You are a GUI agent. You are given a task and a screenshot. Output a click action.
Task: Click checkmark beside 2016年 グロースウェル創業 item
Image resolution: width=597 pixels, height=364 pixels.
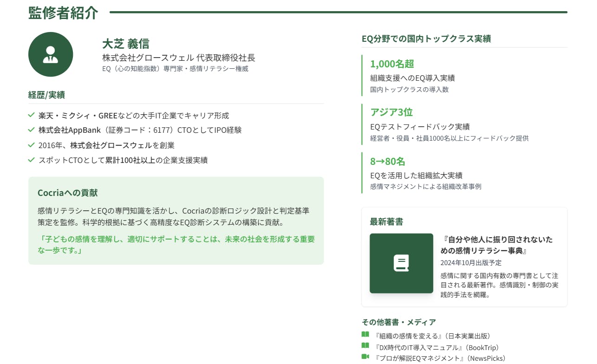pos(32,145)
